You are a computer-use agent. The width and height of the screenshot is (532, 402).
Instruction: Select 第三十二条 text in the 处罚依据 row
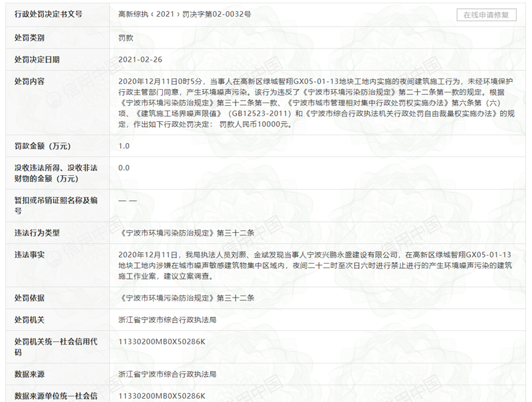tap(235, 298)
